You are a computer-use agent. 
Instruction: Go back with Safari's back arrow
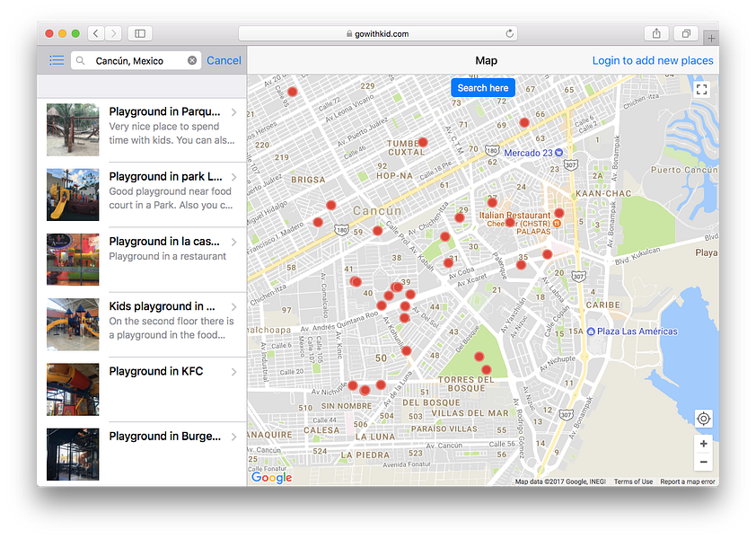(96, 33)
